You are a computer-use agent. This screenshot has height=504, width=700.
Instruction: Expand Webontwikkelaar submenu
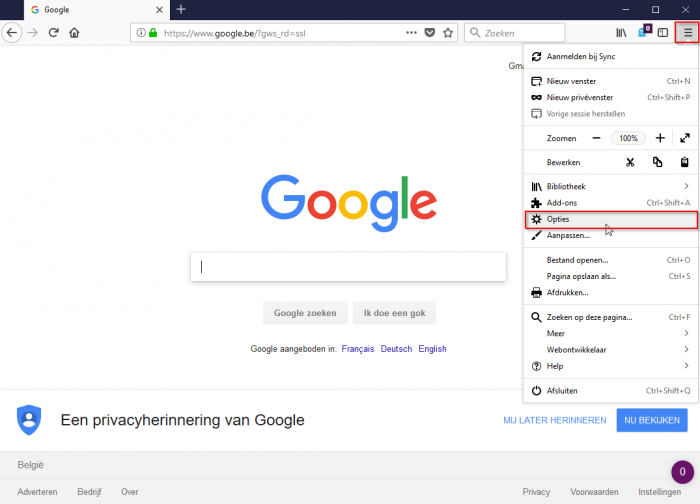(x=610, y=350)
